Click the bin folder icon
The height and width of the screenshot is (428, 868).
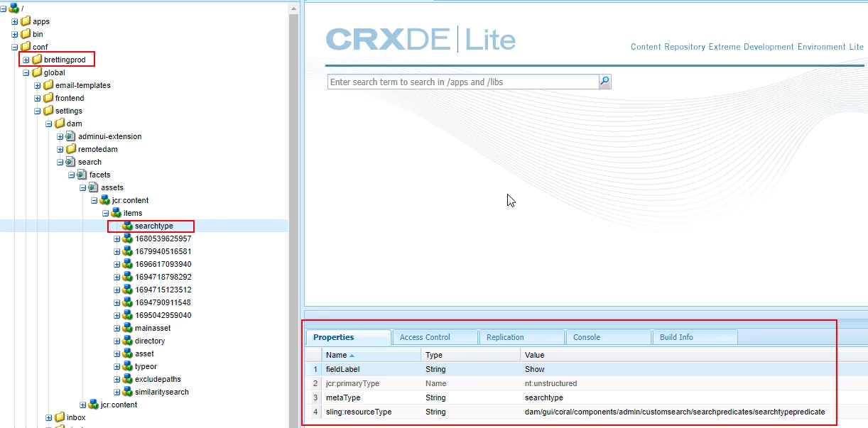pyautogui.click(x=26, y=34)
